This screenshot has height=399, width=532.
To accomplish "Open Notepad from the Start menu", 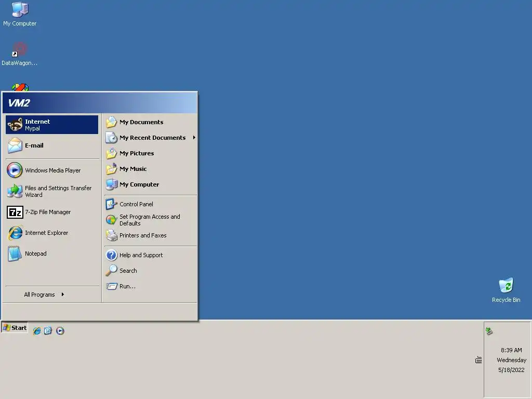I will 52,254.
